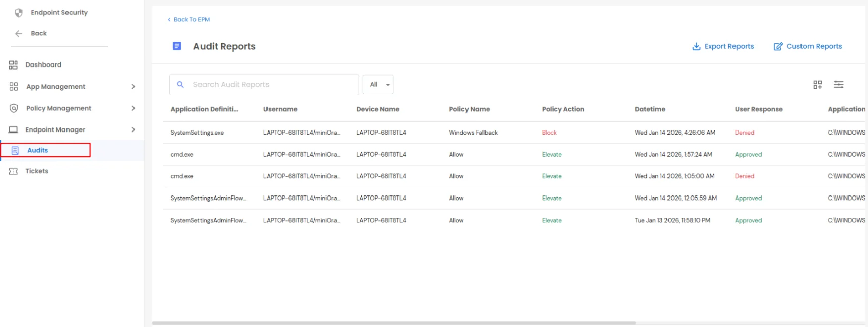Click the Custom Reports button
The width and height of the screenshot is (868, 327).
point(808,46)
